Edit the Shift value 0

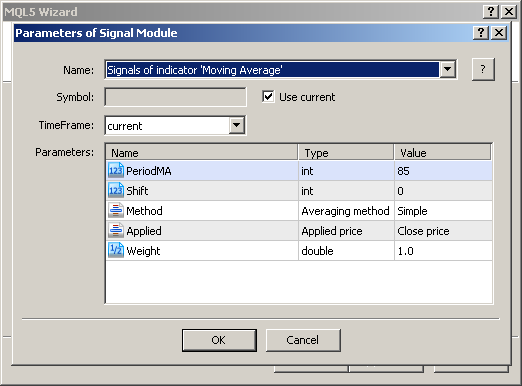(443, 191)
